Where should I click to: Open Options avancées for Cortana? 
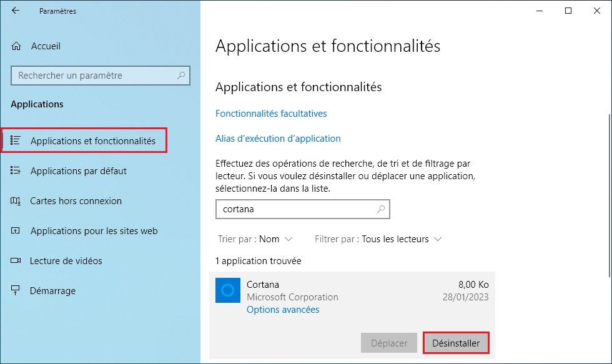point(282,309)
